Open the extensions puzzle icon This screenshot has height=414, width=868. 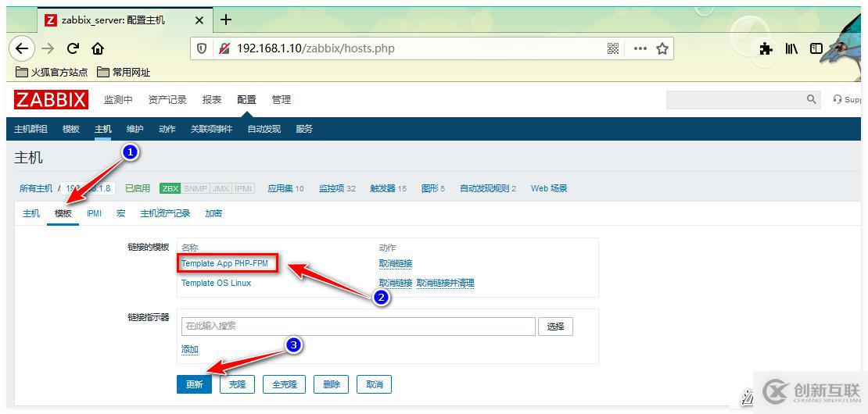(x=766, y=48)
